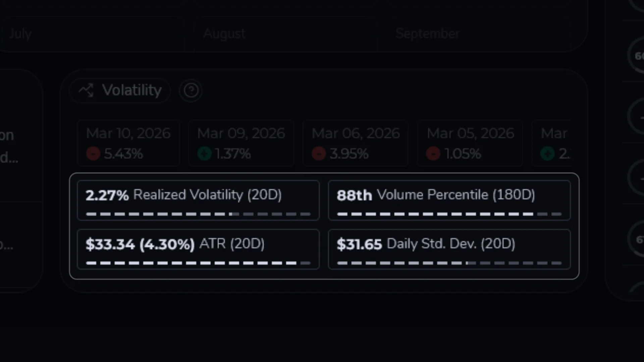The width and height of the screenshot is (644, 362).
Task: Click the red decline badge on Mar 10 card
Action: coord(93,154)
